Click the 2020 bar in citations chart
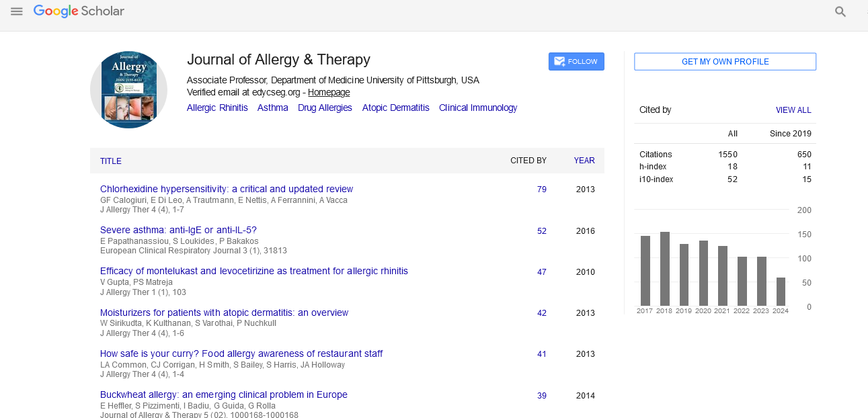 [x=703, y=274]
